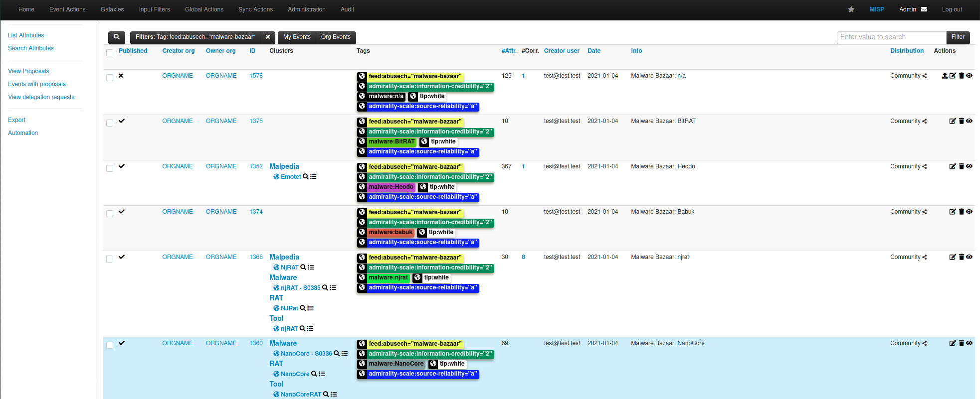Select the checkbox for event 1578
The image size is (980, 399).
coord(110,78)
